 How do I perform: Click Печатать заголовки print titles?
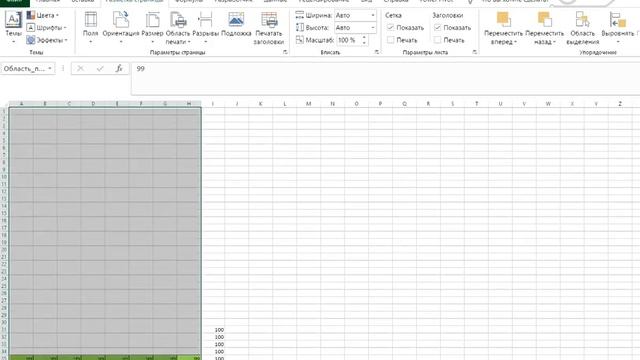pyautogui.click(x=269, y=28)
